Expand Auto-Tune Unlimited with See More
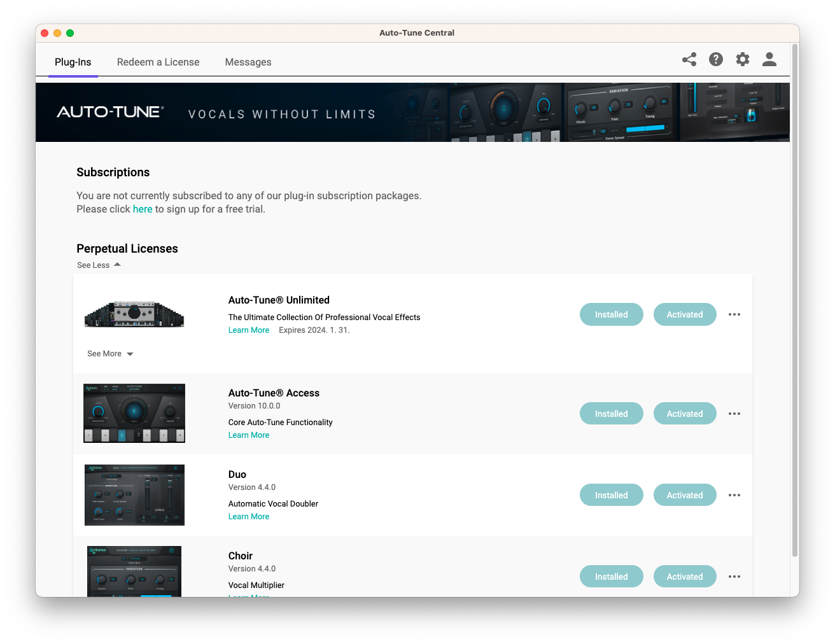 pyautogui.click(x=110, y=354)
